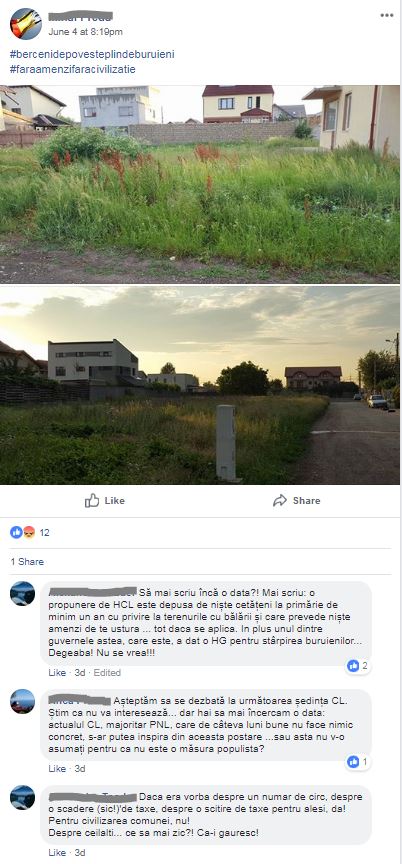View who made the 1 Share
402x864 pixels.
pos(27,562)
